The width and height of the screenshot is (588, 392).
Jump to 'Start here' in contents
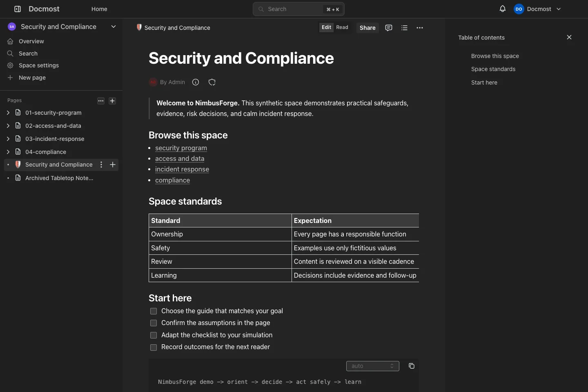(x=484, y=82)
